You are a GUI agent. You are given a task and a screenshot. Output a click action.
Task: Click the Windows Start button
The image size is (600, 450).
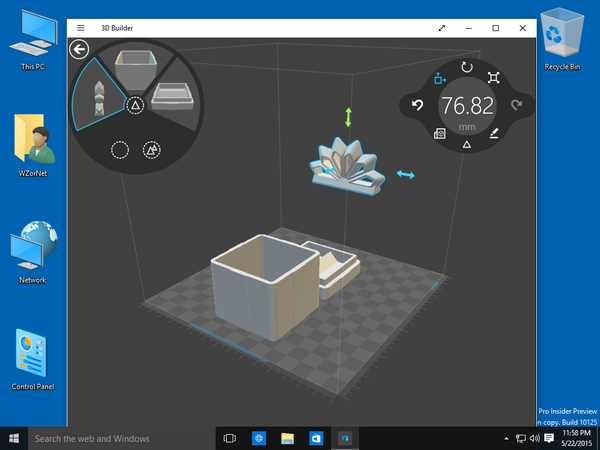(x=14, y=439)
